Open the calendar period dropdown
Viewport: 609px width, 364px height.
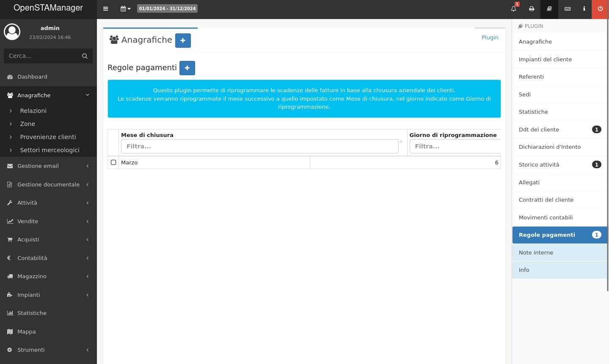coord(125,8)
